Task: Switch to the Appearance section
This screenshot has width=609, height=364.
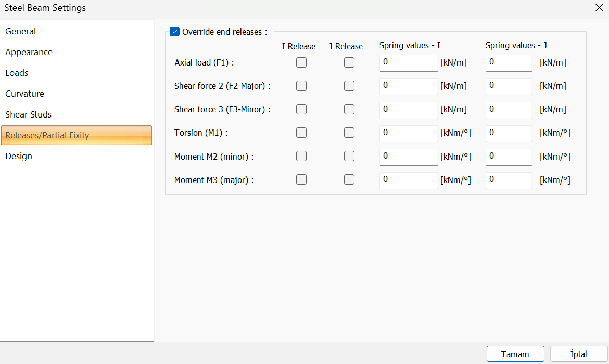Action: click(x=29, y=52)
